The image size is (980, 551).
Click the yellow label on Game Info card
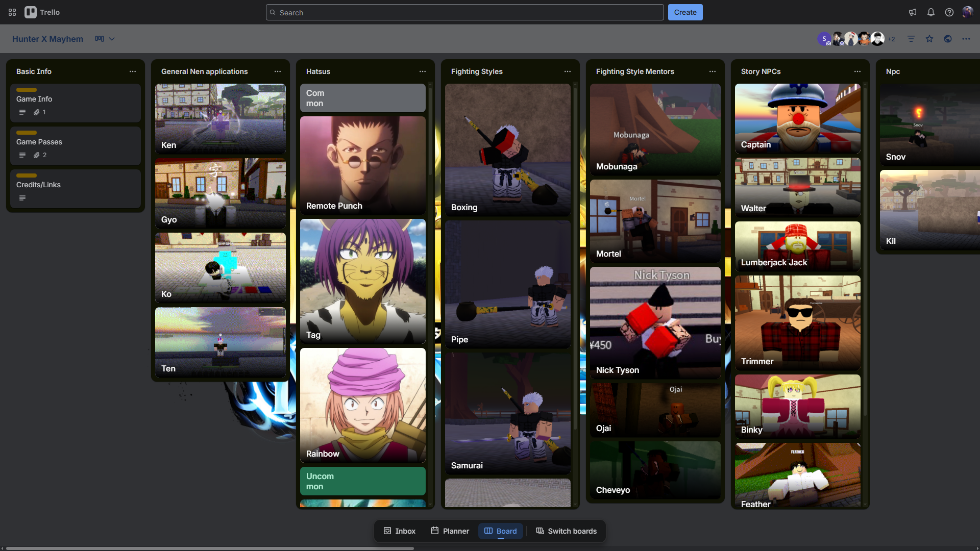pos(27,90)
